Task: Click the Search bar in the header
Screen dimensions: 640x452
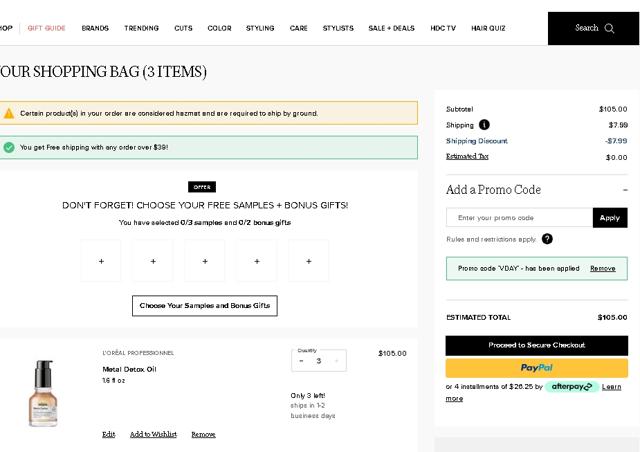Action: point(593,28)
